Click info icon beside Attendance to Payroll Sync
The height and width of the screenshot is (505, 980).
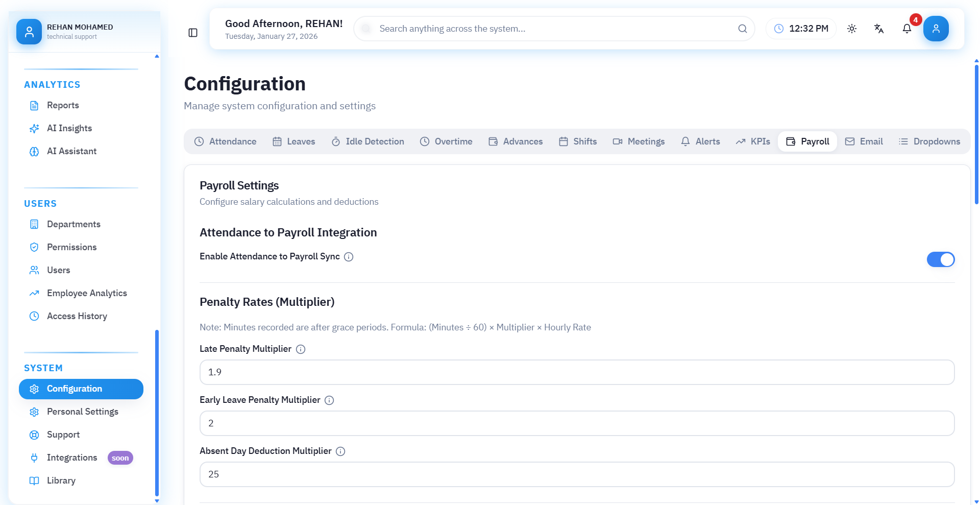(x=349, y=257)
